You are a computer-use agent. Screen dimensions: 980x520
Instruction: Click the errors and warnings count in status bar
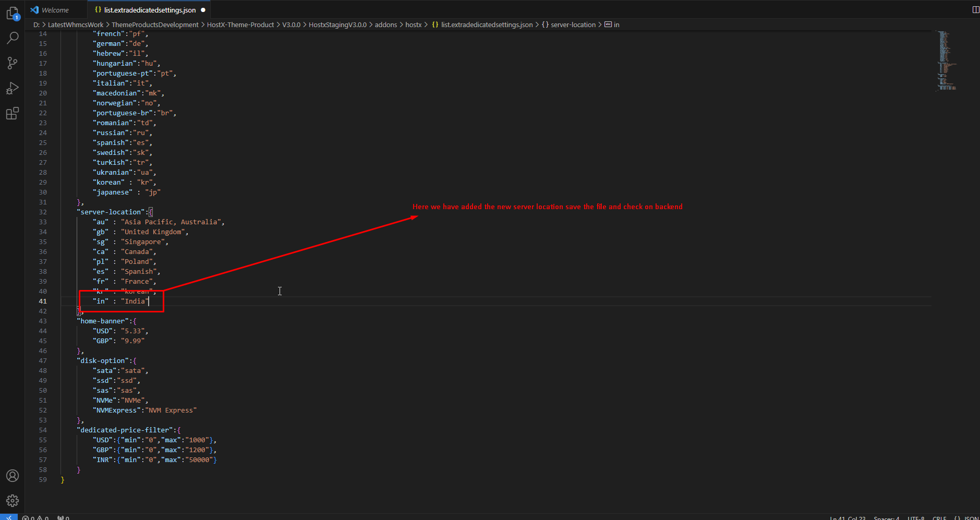[35, 518]
